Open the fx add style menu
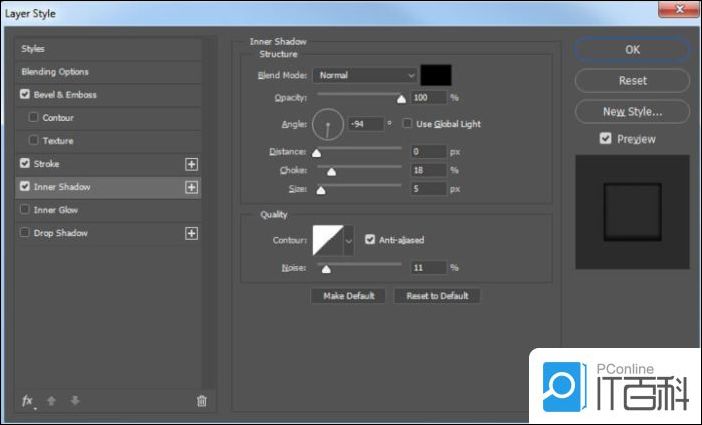The width and height of the screenshot is (702, 425). click(28, 401)
